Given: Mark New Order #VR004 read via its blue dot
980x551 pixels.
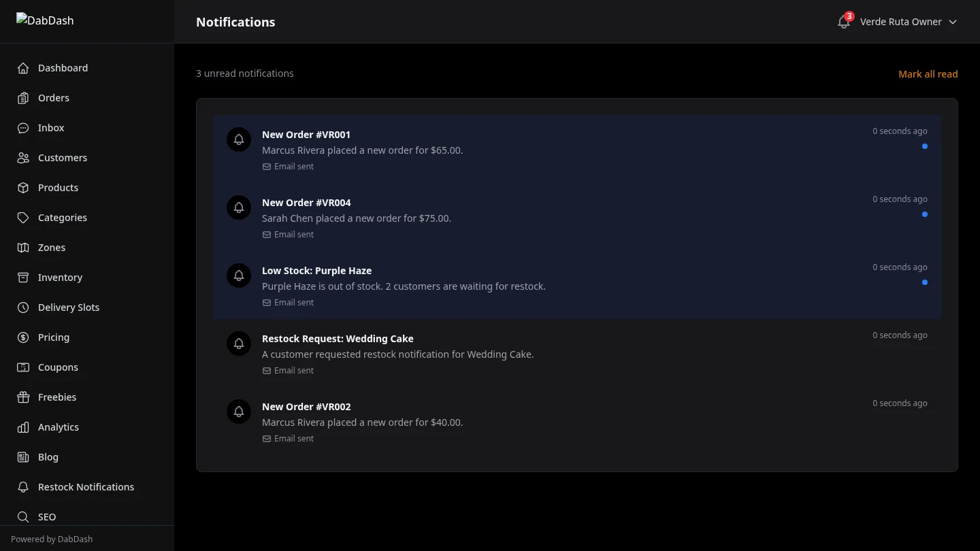Looking at the screenshot, I should tap(924, 214).
